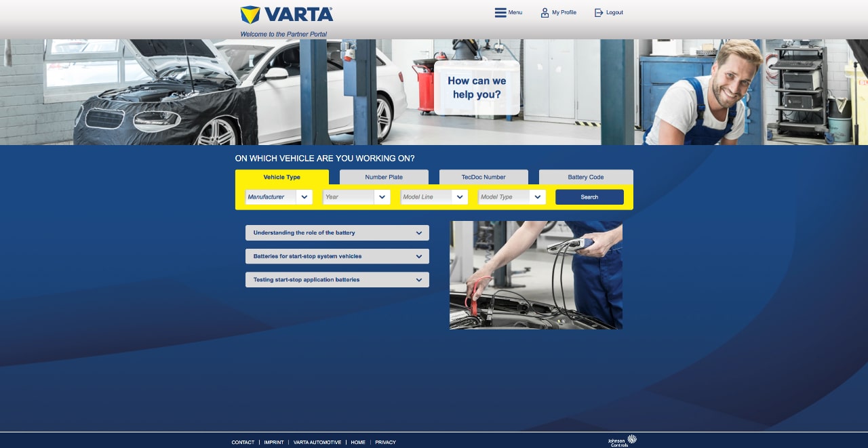Click the 'How can we help you?' box
868x448 pixels.
[477, 88]
